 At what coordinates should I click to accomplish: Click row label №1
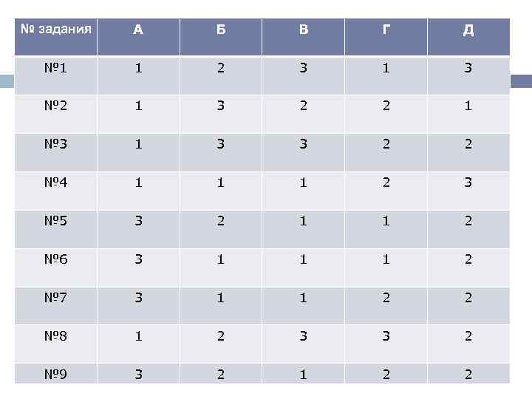coord(56,67)
